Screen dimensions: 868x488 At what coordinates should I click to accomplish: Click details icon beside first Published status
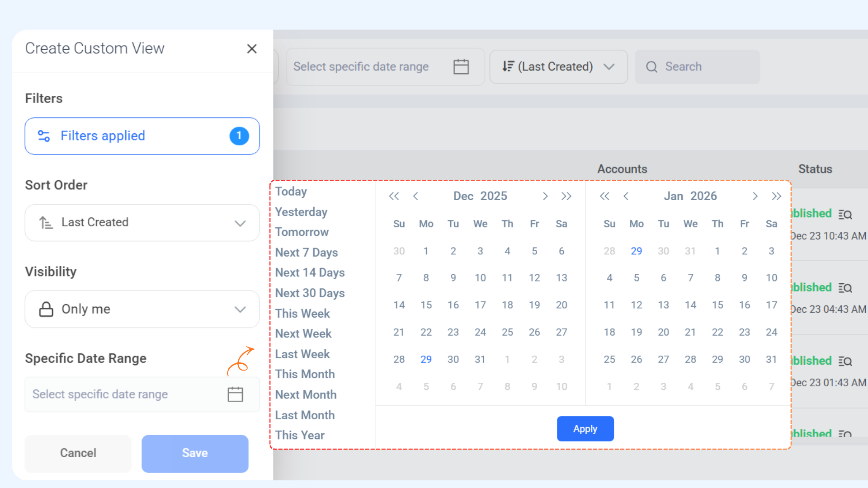(x=845, y=214)
